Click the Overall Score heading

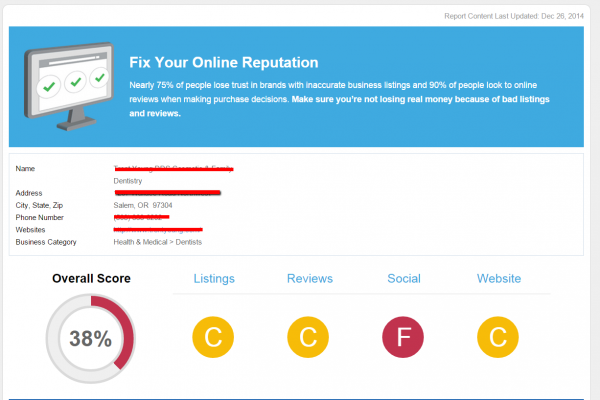91,279
